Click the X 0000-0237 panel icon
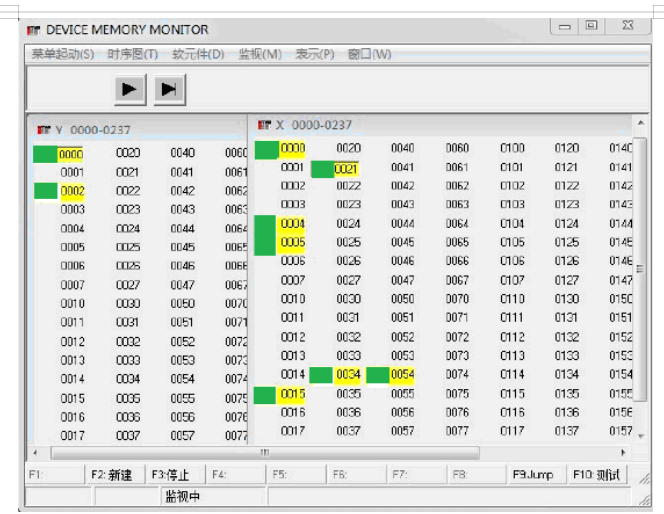The height and width of the screenshot is (514, 664). (264, 125)
